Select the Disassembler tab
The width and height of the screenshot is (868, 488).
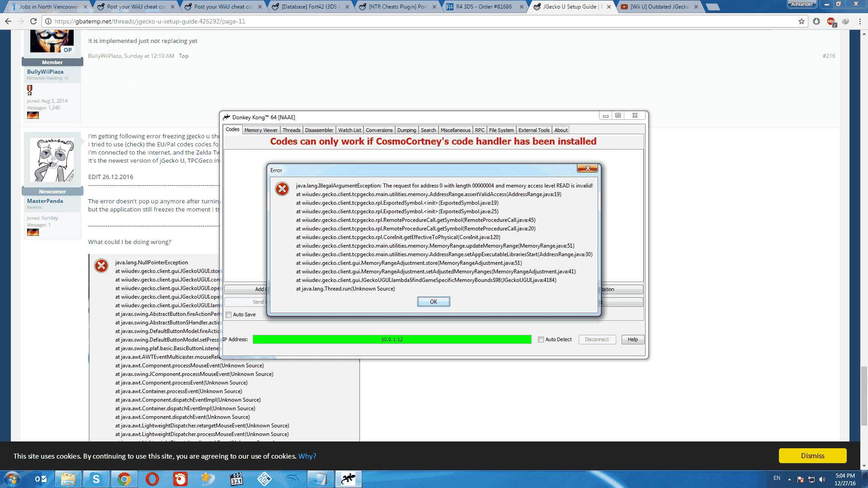point(319,130)
